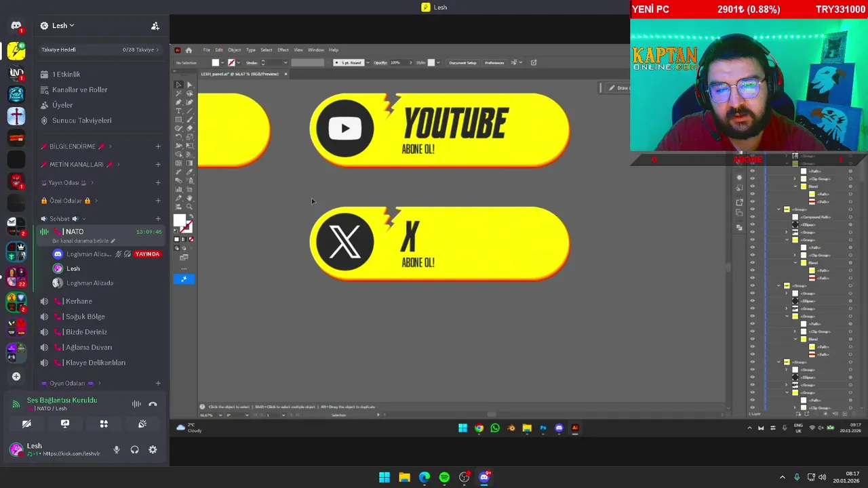Click the Illustrator toolbar Fill color swatch
Screen dimensions: 868x488
(x=179, y=220)
